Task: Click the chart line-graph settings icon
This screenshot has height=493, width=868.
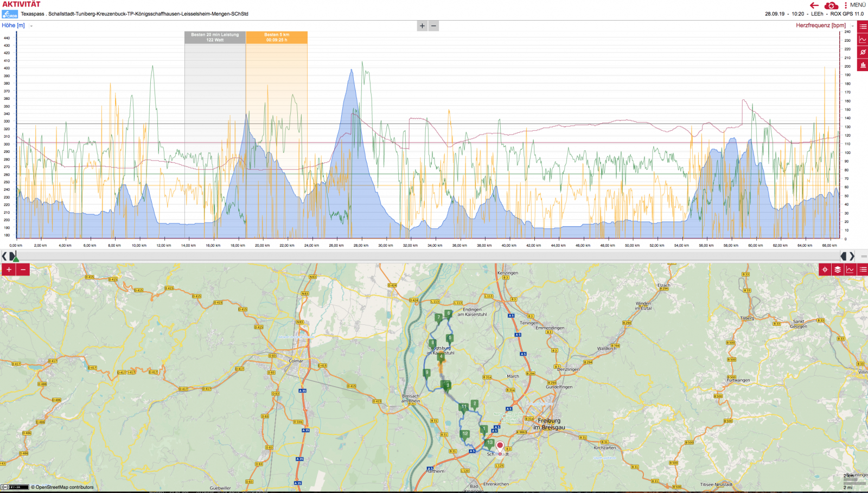Action: [863, 39]
